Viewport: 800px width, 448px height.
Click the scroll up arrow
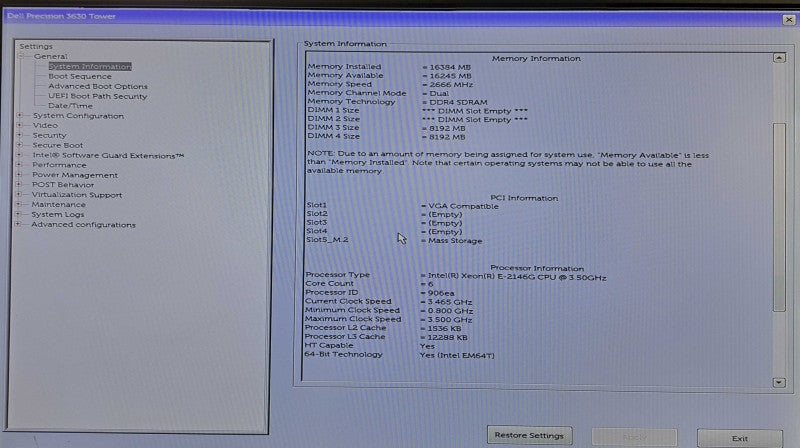click(779, 58)
